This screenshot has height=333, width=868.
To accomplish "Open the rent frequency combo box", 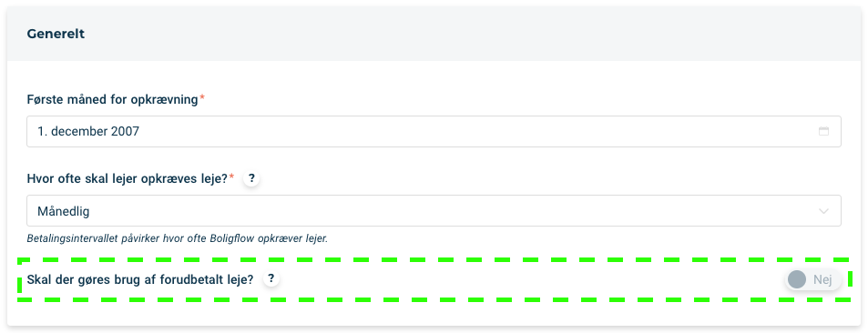I will 434,210.
